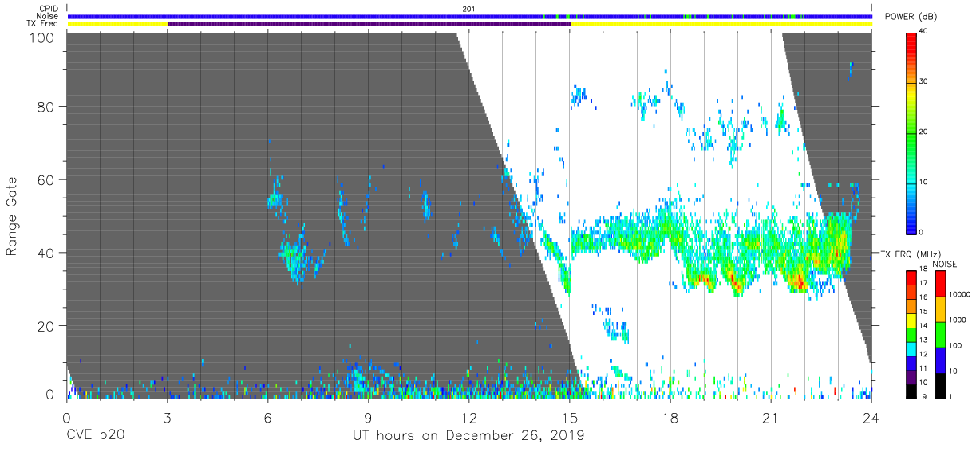Click the blue Noise strip at the top
The width and height of the screenshot is (980, 452).
(x=469, y=16)
